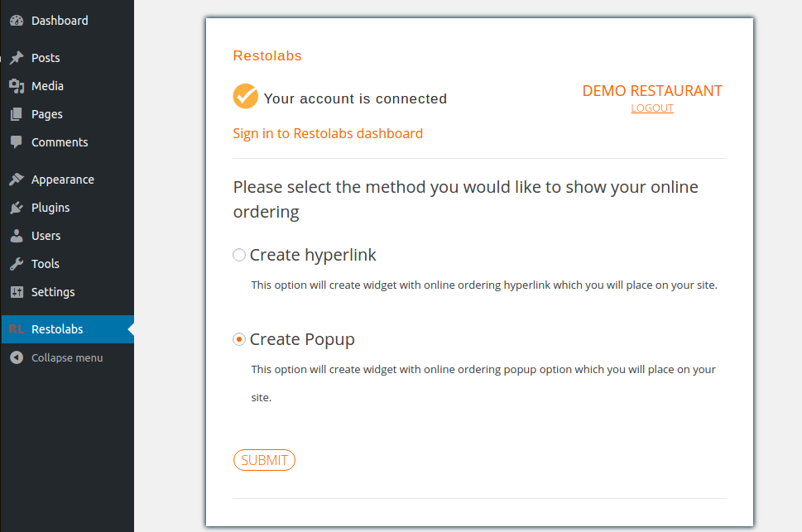This screenshot has width=802, height=532.
Task: Click the orange account connected checkmark
Action: pos(246,96)
